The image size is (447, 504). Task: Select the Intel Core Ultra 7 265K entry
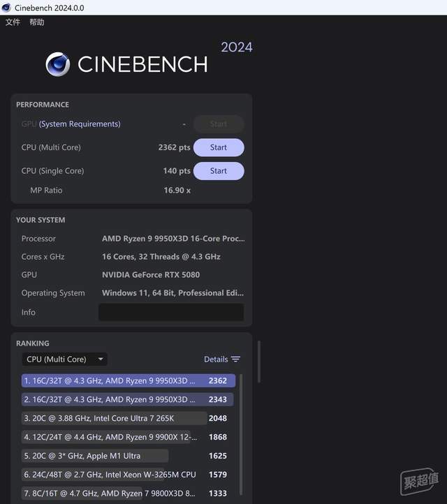129,418
